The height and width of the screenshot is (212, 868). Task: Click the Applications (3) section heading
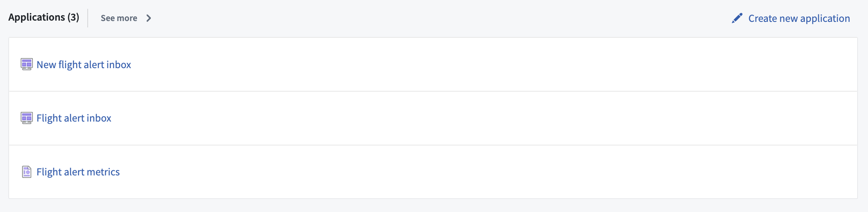pyautogui.click(x=44, y=17)
